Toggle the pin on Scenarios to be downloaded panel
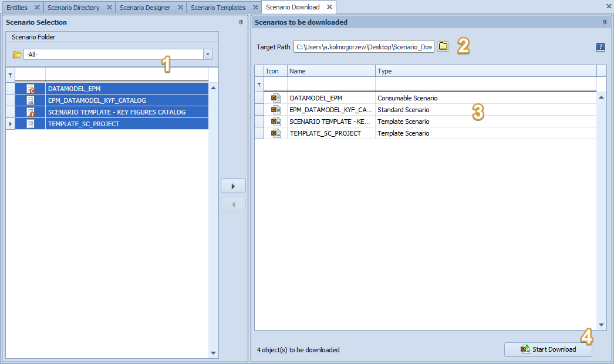 (x=605, y=22)
